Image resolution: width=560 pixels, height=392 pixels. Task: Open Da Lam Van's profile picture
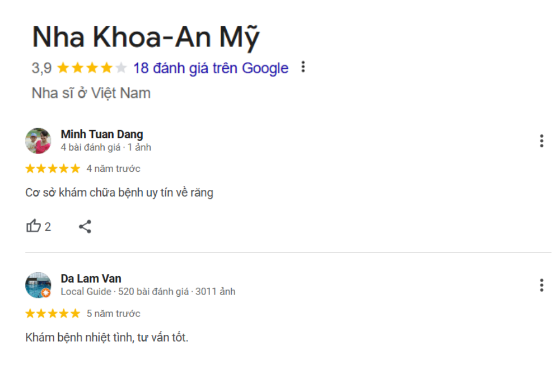[x=38, y=285]
